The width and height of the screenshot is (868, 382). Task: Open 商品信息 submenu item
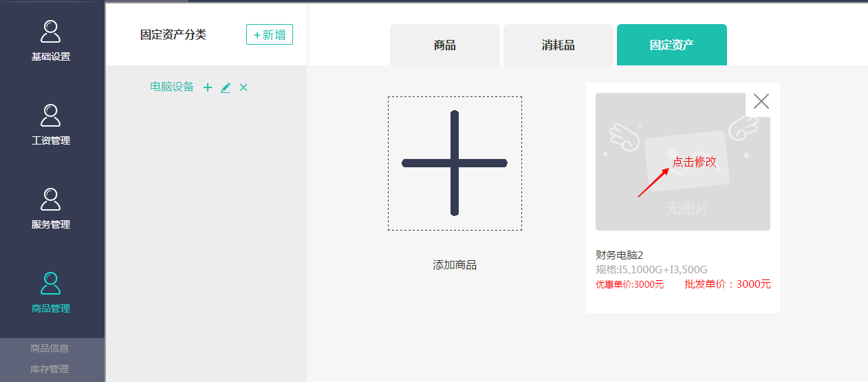(x=50, y=348)
